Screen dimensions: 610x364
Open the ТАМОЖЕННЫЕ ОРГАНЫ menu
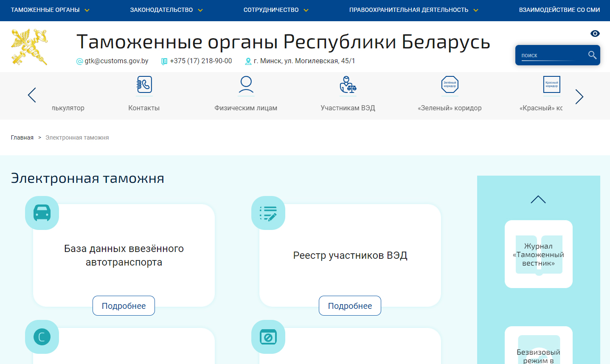tap(45, 10)
